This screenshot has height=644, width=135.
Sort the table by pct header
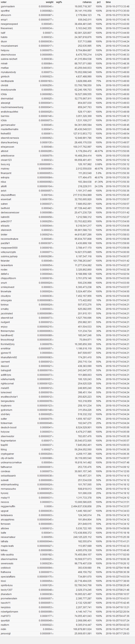click(99, 2)
